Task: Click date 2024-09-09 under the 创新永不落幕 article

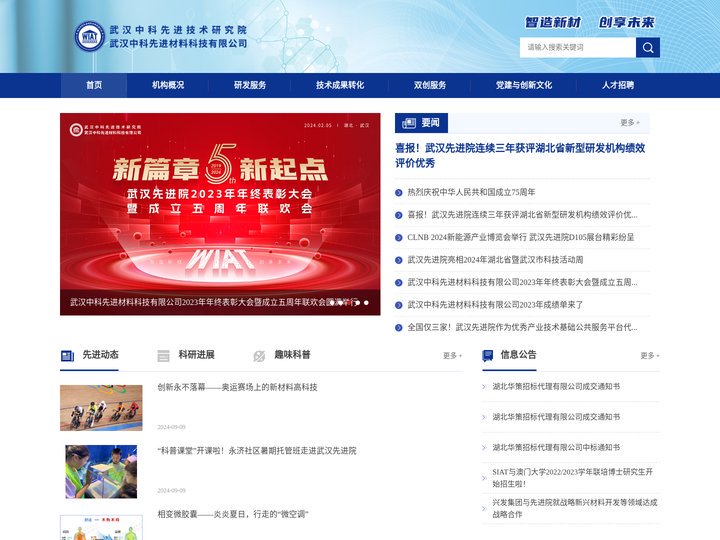Action: [x=171, y=427]
